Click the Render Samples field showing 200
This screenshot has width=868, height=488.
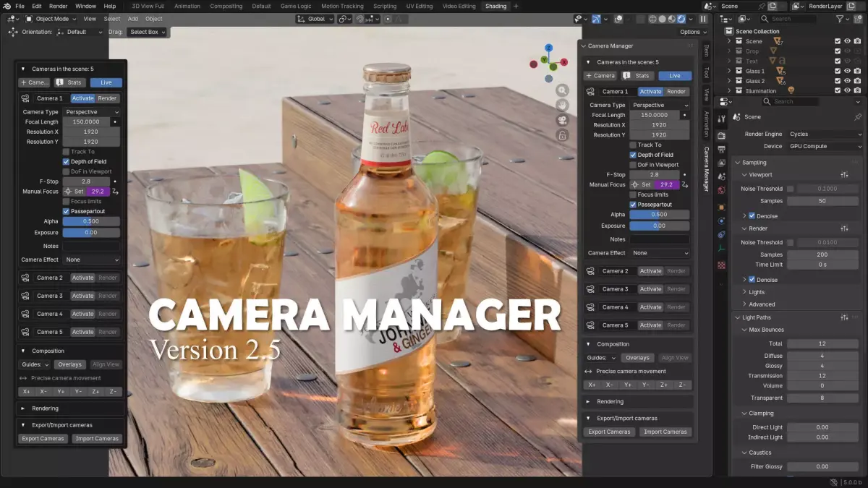point(822,254)
